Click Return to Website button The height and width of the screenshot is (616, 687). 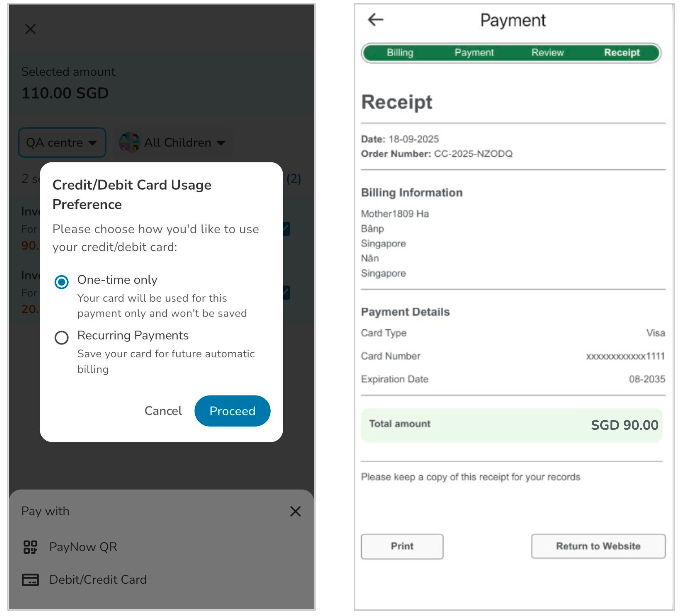598,546
